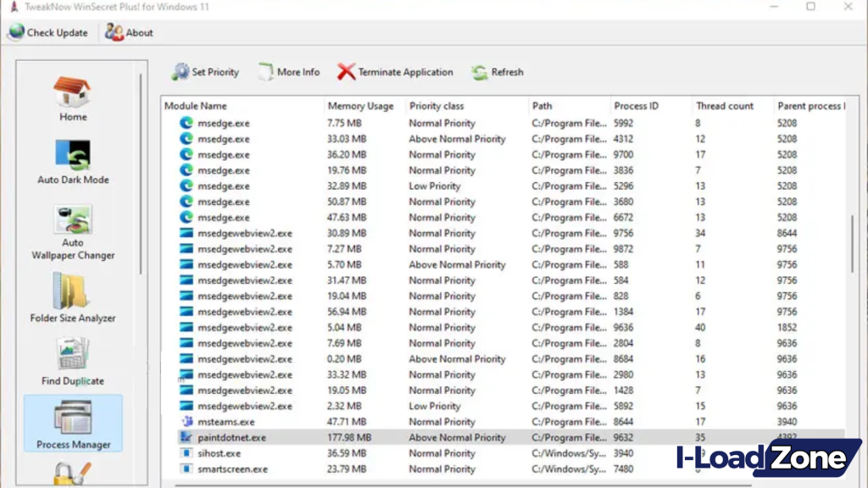The width and height of the screenshot is (868, 488).
Task: Click thread count 34 for process 9756
Action: point(700,233)
